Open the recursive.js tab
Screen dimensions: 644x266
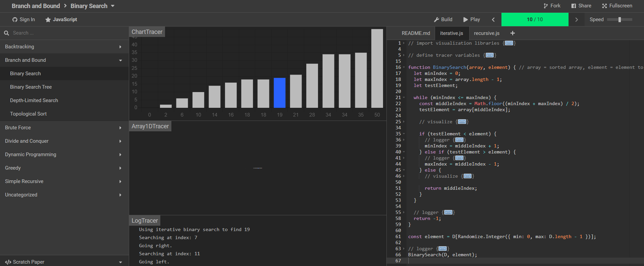tap(486, 33)
